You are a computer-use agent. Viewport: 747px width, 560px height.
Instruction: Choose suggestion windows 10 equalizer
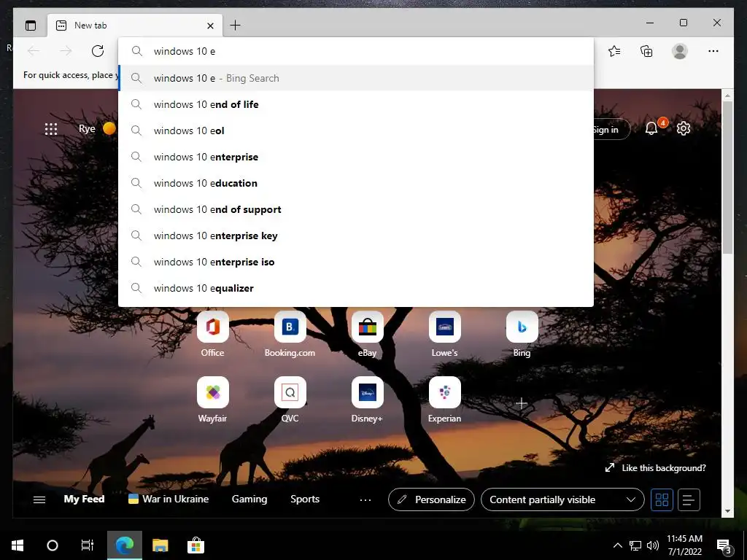[356, 287]
